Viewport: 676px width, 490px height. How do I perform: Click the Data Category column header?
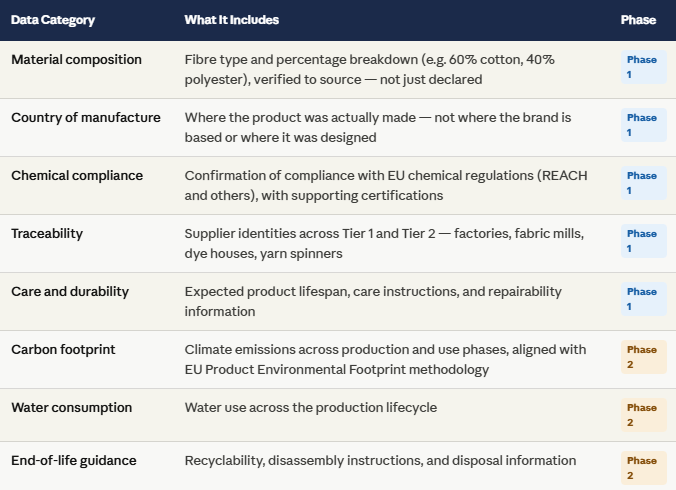point(53,20)
